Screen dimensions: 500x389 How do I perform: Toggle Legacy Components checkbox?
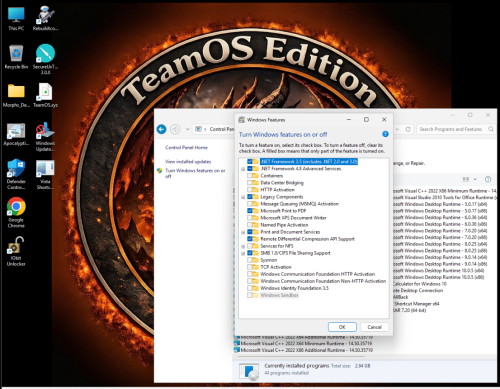250,197
